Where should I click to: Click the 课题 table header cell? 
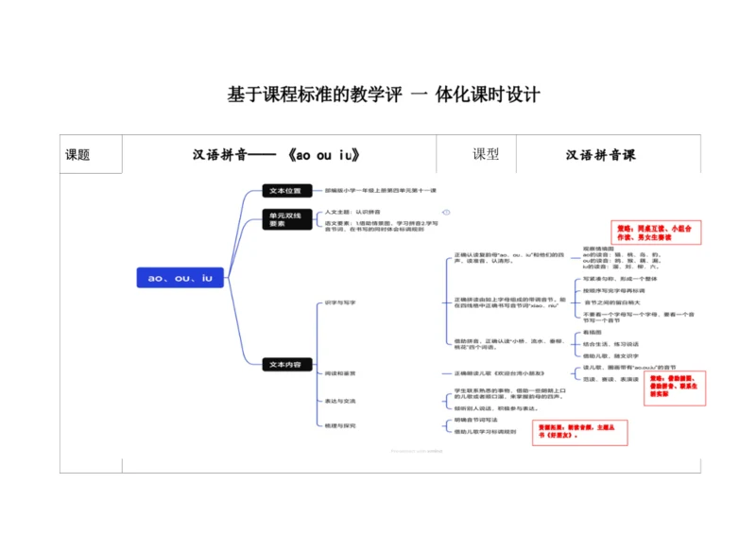(91, 154)
